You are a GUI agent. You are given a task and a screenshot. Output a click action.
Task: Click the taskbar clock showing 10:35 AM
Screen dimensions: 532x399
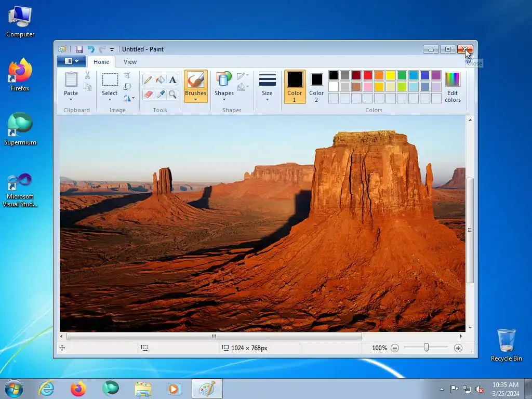tap(505, 389)
